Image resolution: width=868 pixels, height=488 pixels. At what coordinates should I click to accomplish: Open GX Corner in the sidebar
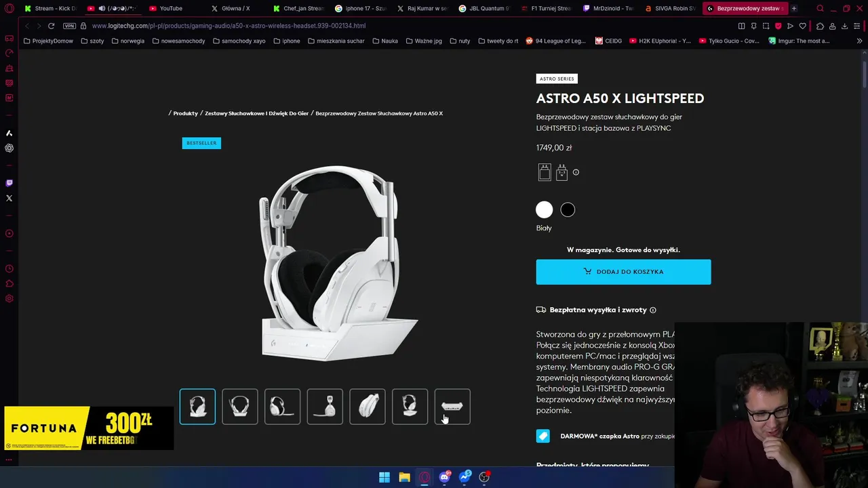tap(9, 39)
